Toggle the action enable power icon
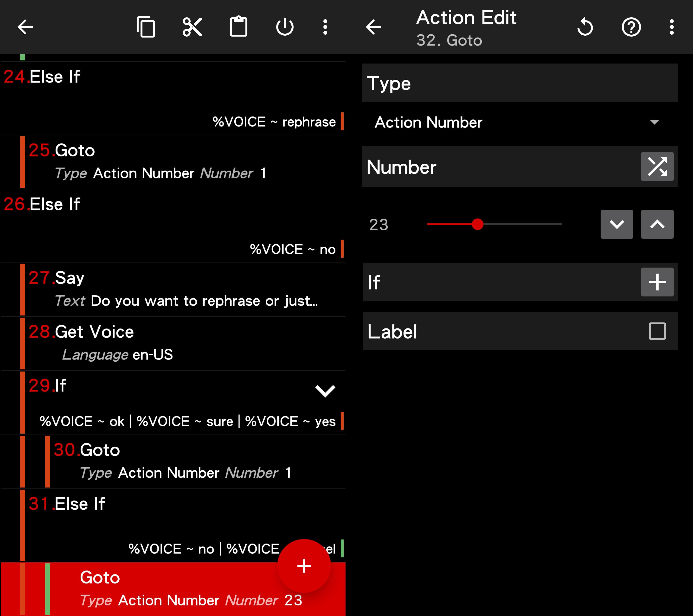 pyautogui.click(x=284, y=27)
